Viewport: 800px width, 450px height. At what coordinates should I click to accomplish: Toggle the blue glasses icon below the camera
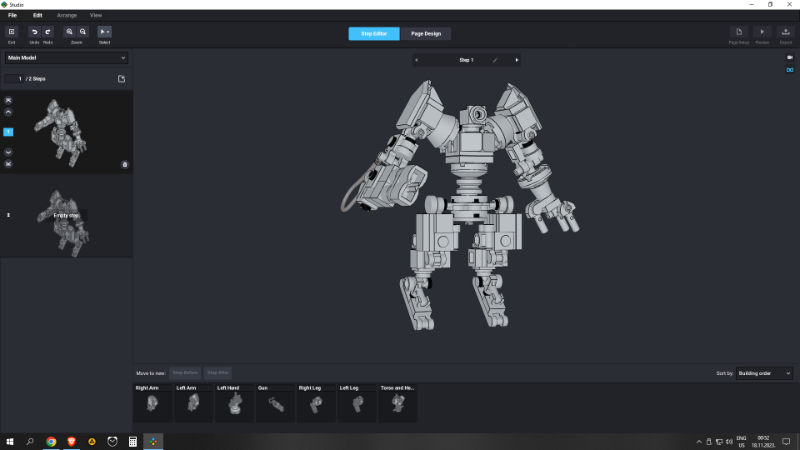pyautogui.click(x=789, y=70)
